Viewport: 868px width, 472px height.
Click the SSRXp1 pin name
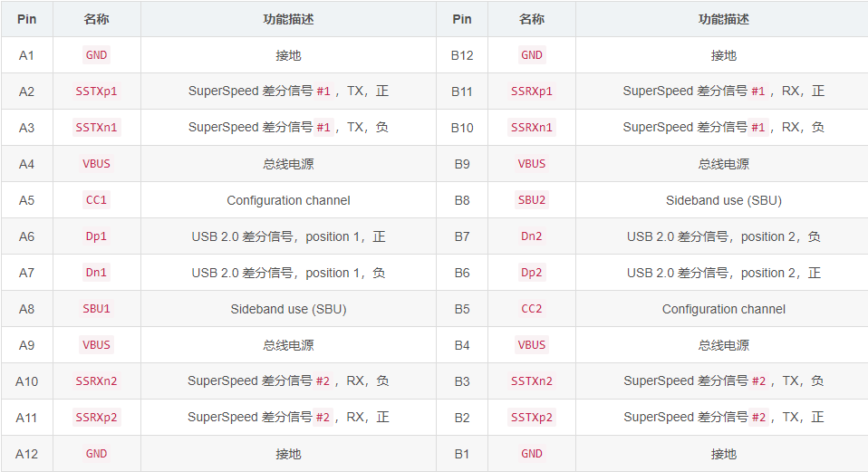pyautogui.click(x=532, y=92)
